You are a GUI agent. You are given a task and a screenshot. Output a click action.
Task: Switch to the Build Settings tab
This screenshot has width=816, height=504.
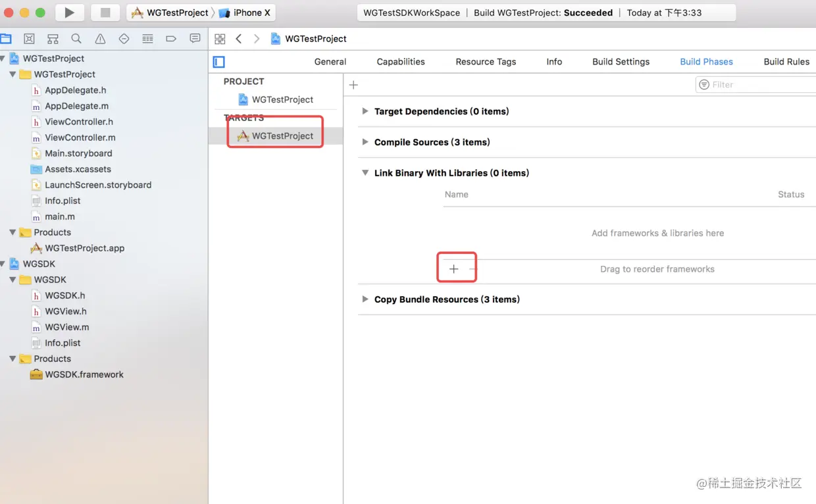click(x=621, y=62)
